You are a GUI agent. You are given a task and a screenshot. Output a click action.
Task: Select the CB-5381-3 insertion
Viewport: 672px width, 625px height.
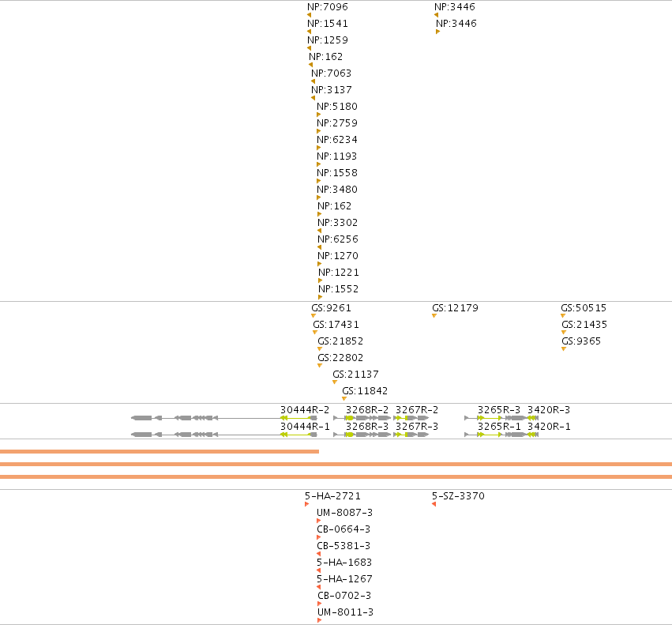coord(344,546)
